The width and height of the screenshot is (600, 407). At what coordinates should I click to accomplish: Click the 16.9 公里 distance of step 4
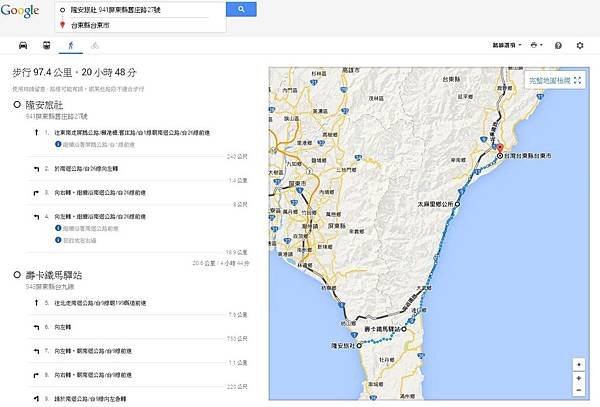236,252
